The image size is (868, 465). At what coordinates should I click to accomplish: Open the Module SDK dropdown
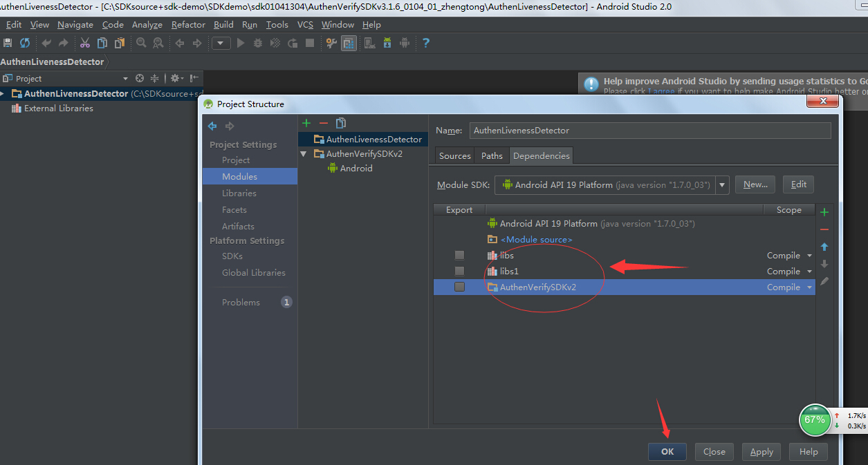pos(723,184)
